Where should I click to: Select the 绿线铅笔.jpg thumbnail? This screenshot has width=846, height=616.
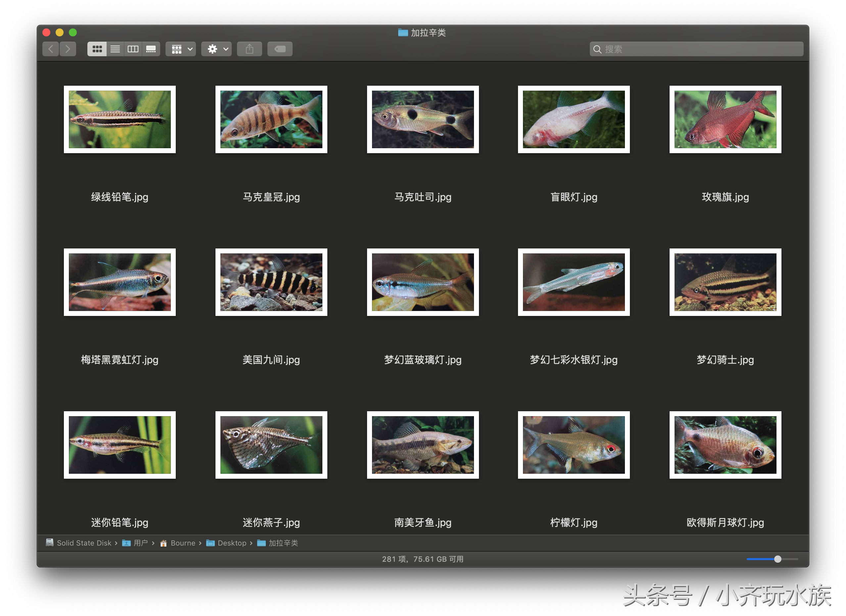point(120,119)
